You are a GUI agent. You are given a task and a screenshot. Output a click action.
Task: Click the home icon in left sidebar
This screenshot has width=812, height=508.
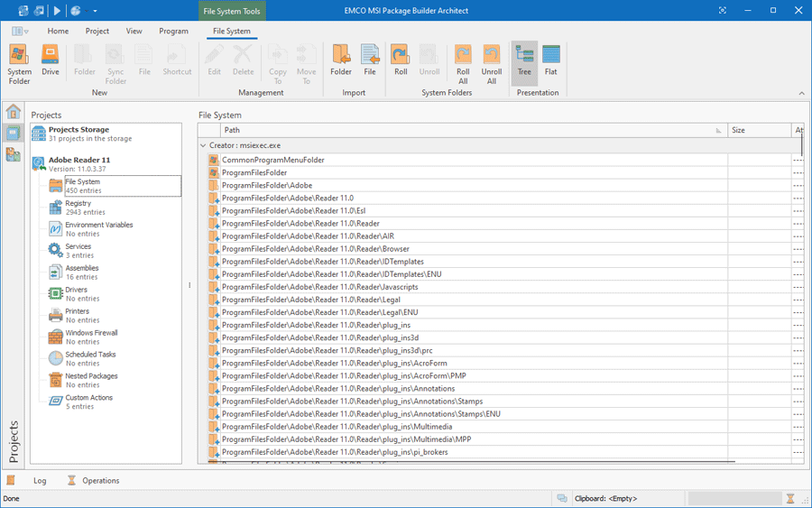click(x=13, y=111)
